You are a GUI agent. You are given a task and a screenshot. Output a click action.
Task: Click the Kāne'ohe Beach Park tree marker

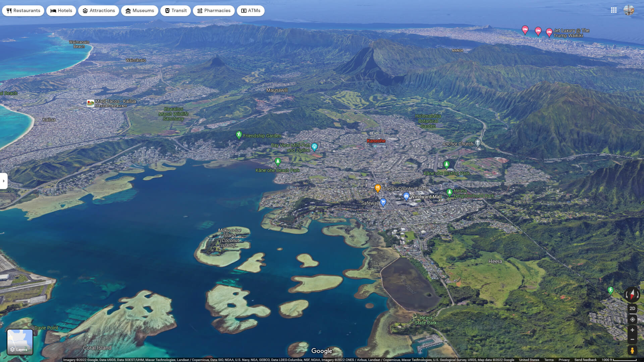[278, 162]
